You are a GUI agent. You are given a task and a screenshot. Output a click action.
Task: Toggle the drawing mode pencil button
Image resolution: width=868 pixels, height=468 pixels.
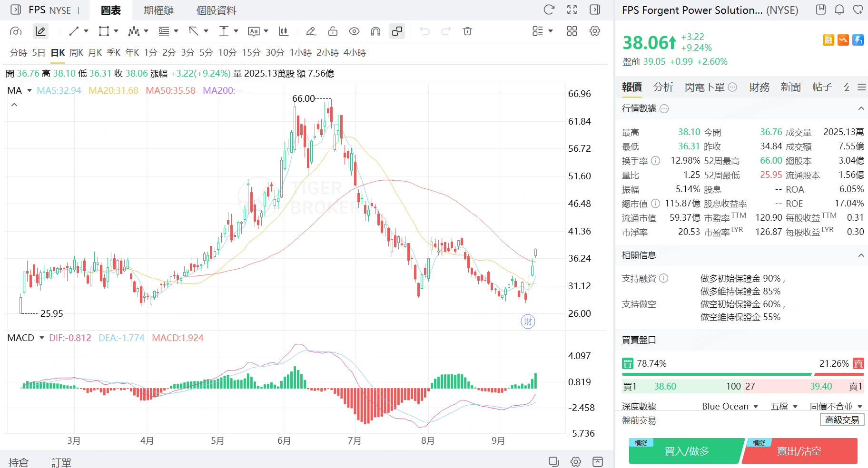coord(41,31)
